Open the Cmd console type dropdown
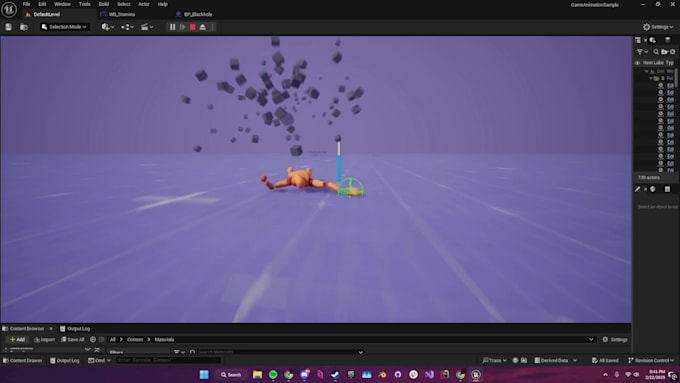The height and width of the screenshot is (383, 680). 99,360
